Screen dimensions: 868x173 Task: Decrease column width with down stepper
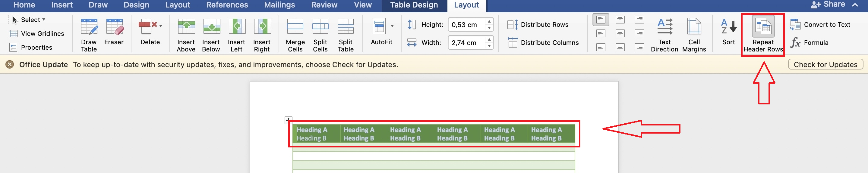click(x=489, y=46)
